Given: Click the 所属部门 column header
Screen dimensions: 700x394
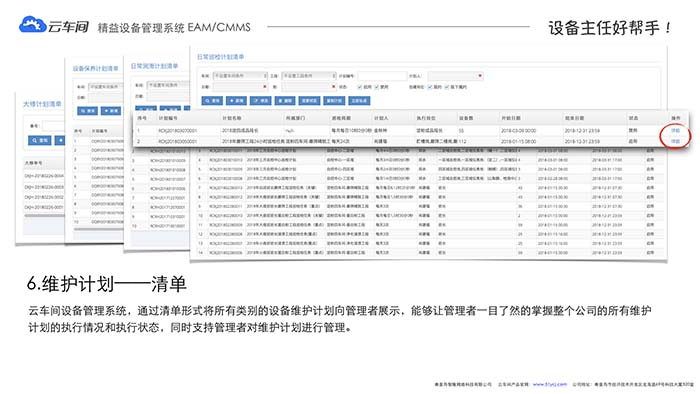Looking at the screenshot, I should point(296,118).
